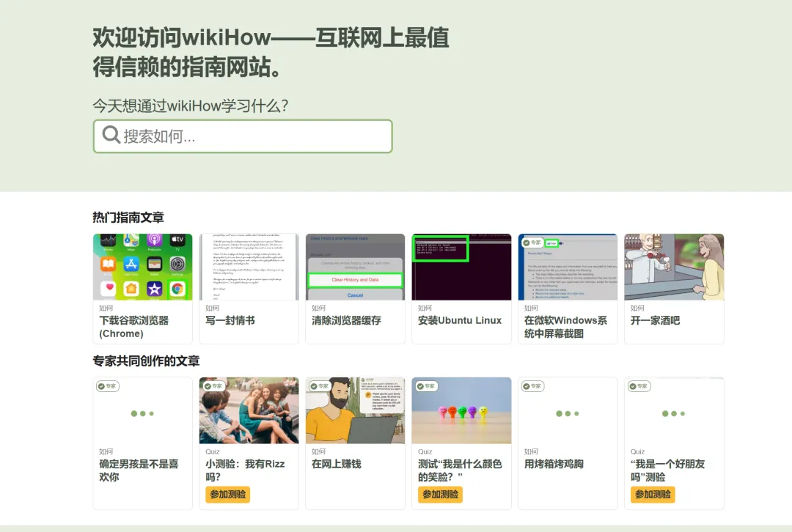Screen dimensions: 792x532
Task: Click the title 测试我是什么颜色的笑脸
Action: pos(460,470)
